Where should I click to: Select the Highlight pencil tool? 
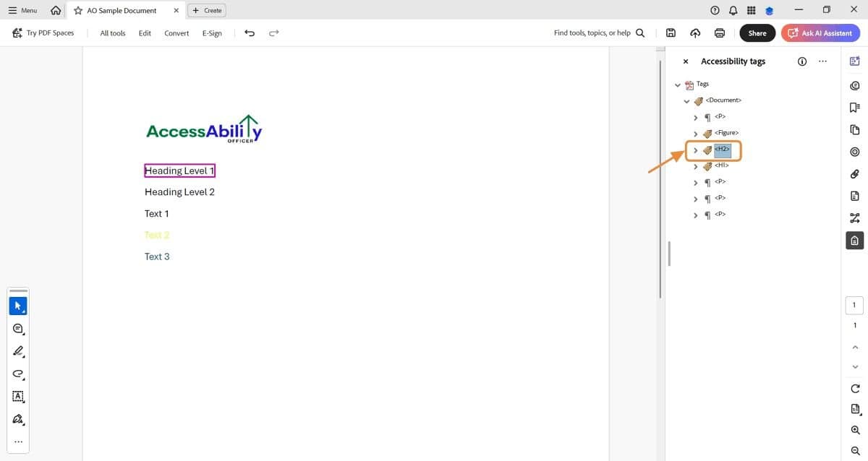[17, 351]
